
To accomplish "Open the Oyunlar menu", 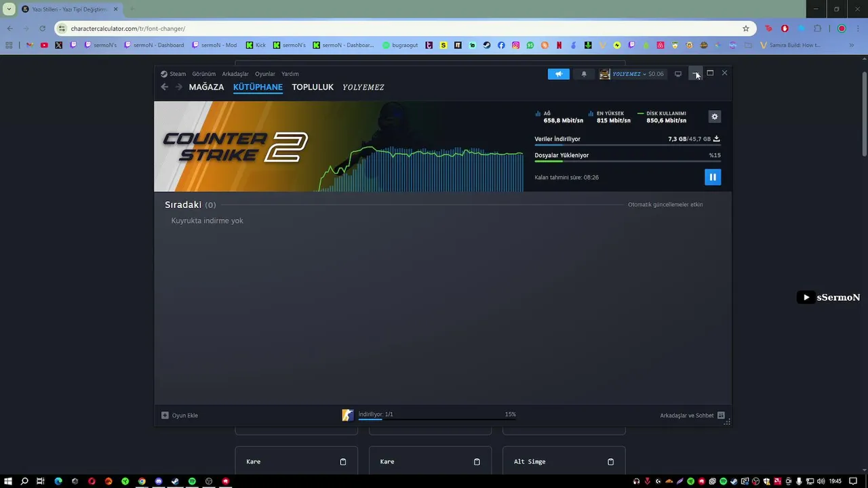I will coord(265,74).
